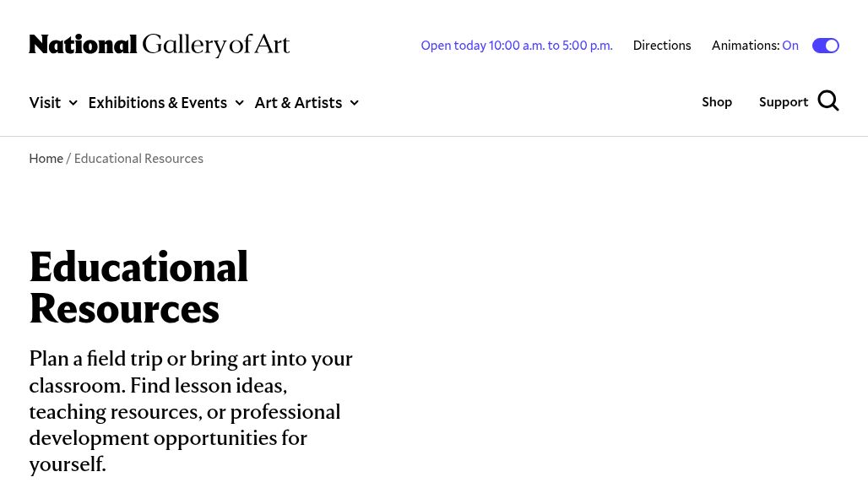Viewport: 868px width, 488px height.
Task: Click the purple "On" status text
Action: coord(790,46)
